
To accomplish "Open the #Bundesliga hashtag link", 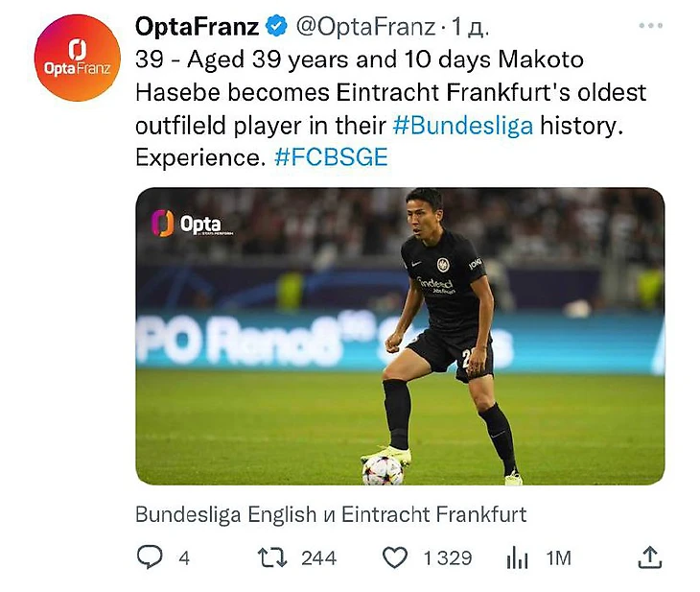I will [x=463, y=126].
